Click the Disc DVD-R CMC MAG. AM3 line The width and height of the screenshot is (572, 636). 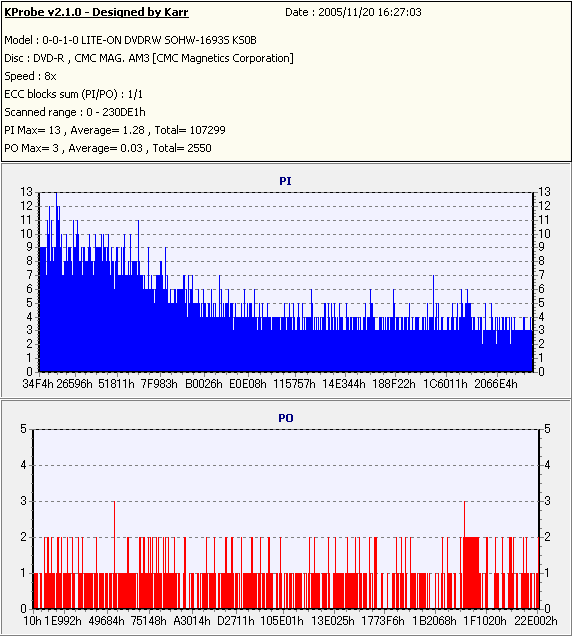click(148, 58)
